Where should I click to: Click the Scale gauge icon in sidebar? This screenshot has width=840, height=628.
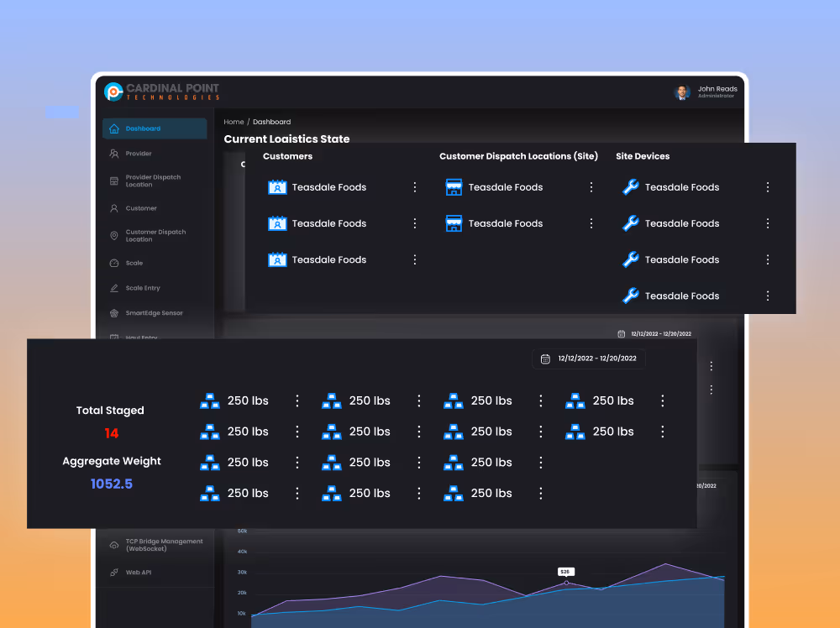[114, 263]
